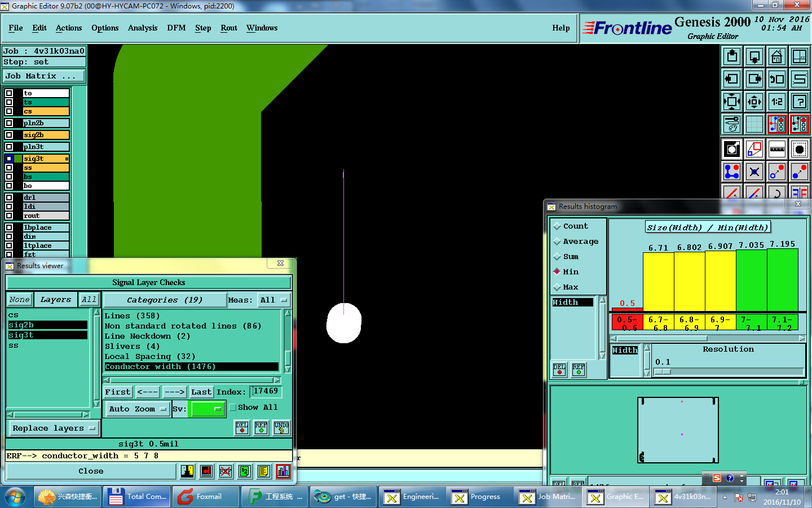Click the REF icon in Results histogram
The image size is (812, 508).
[579, 370]
